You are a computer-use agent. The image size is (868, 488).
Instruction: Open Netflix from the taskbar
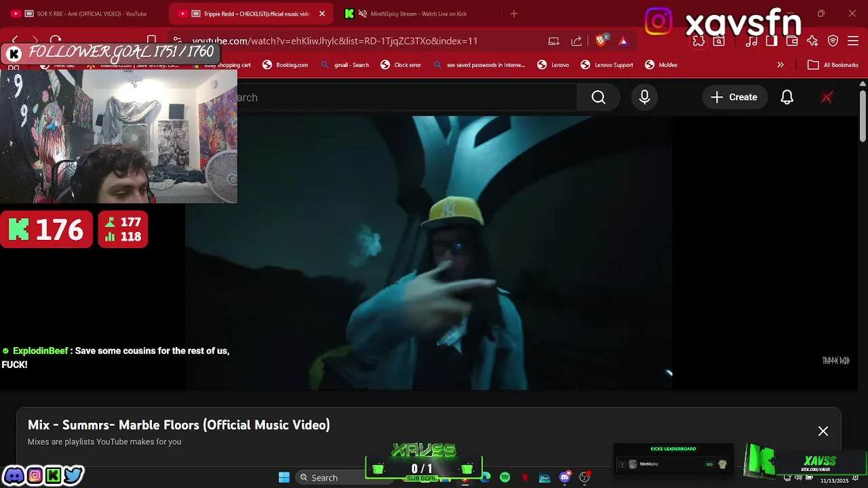525,477
